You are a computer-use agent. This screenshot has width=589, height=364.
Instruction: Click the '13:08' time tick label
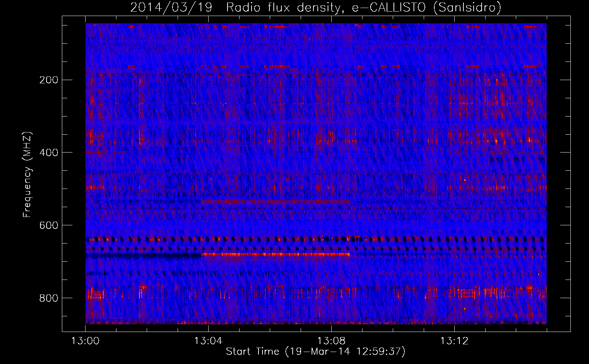coord(331,341)
